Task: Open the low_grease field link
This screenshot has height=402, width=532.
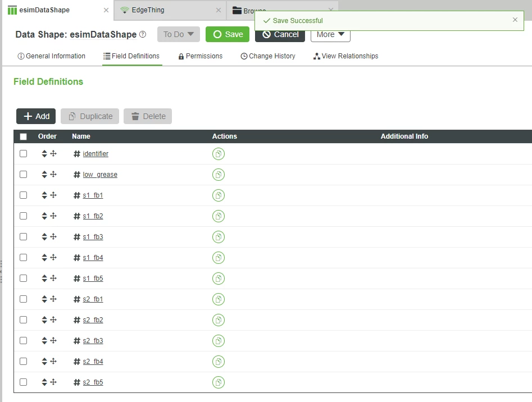Action: point(100,175)
